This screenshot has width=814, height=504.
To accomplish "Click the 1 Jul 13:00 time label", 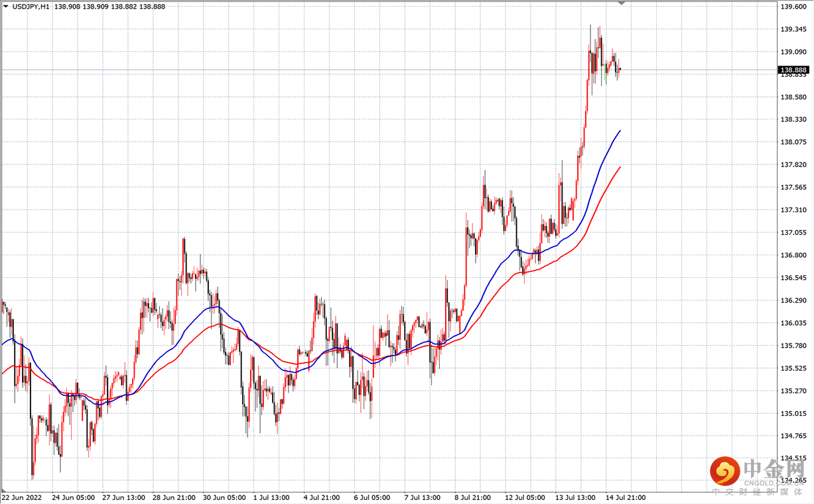I will [x=273, y=497].
